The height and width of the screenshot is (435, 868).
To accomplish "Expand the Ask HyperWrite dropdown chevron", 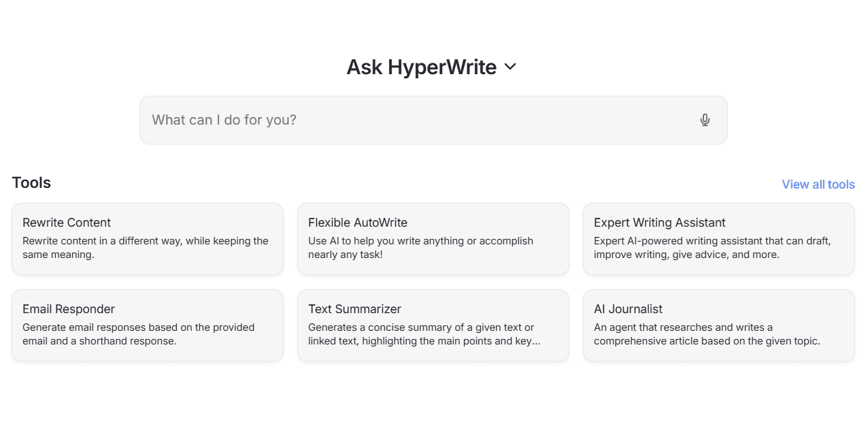I will pyautogui.click(x=510, y=67).
